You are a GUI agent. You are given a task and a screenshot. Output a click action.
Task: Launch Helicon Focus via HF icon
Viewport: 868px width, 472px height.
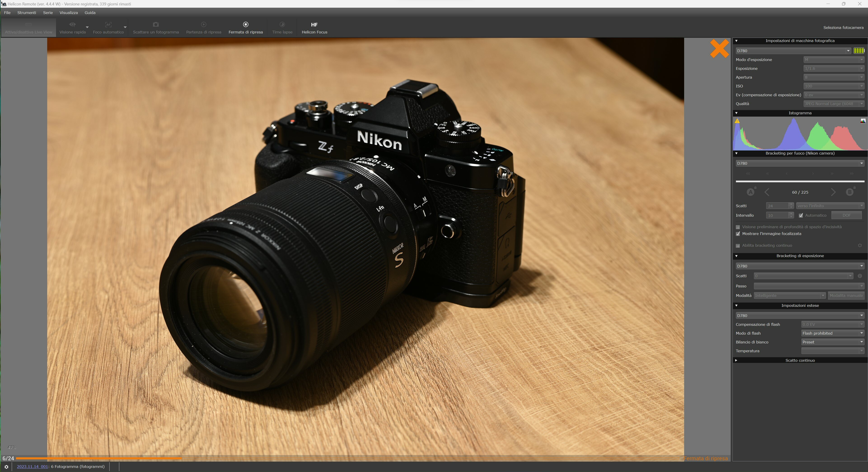314,25
